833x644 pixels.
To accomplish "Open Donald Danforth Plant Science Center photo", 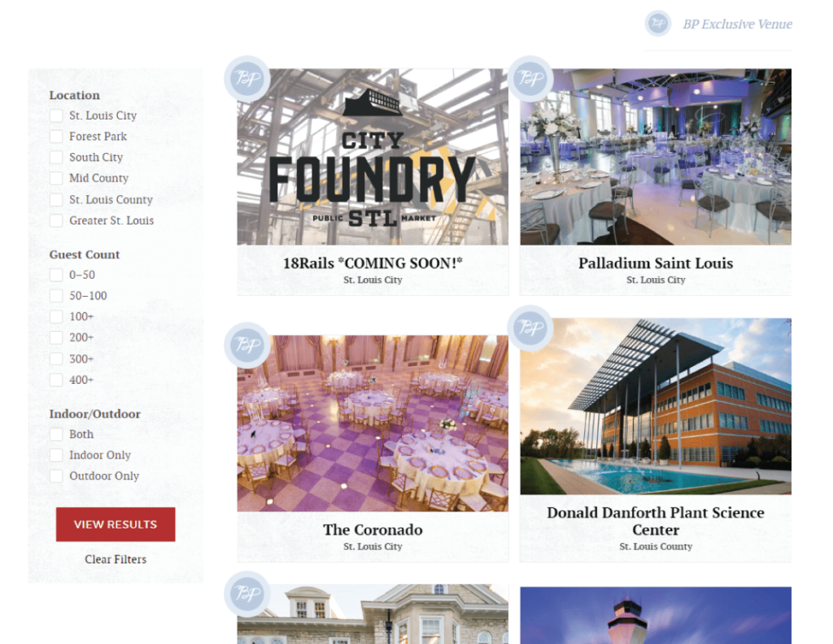I will point(656,406).
